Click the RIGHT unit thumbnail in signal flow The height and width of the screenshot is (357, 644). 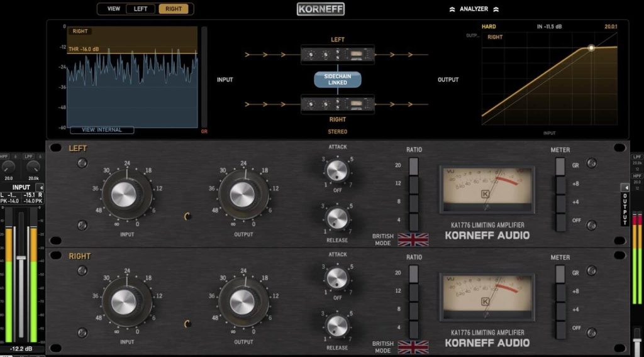coord(338,104)
